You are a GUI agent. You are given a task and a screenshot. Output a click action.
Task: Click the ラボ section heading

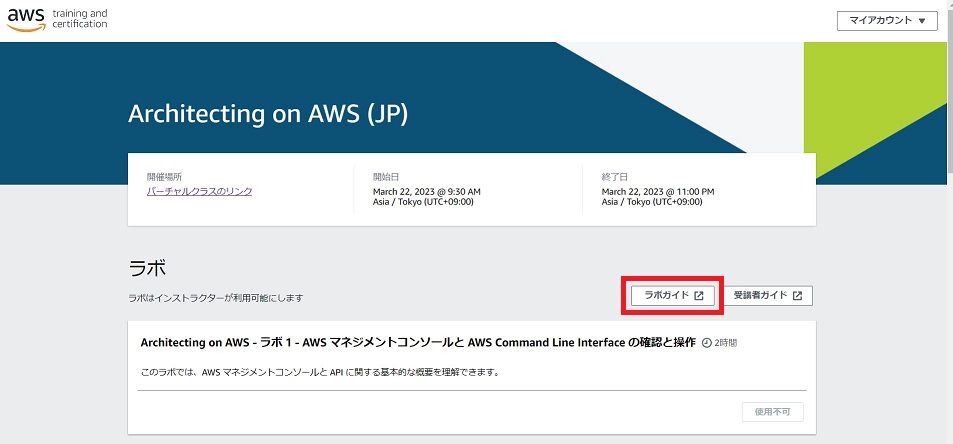click(146, 268)
